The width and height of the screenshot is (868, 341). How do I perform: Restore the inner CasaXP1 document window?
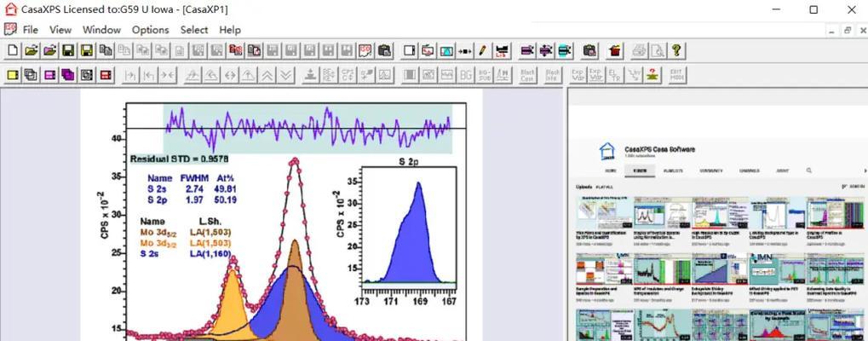(x=848, y=31)
